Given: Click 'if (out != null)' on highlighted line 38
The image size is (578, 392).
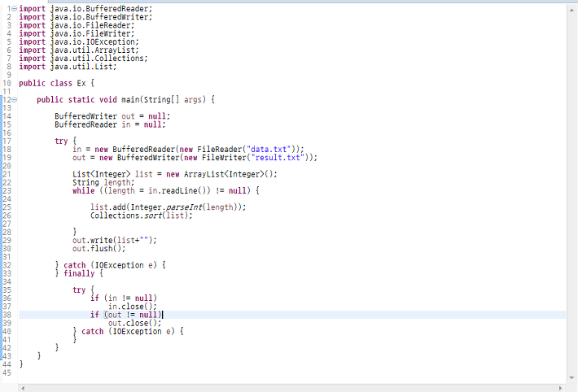Looking at the screenshot, I should click(x=126, y=315).
